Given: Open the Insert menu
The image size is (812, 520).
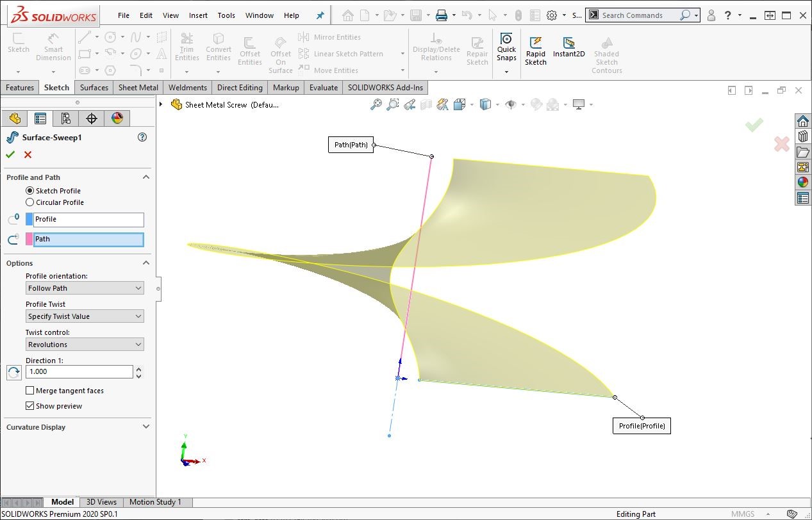Looking at the screenshot, I should [x=198, y=15].
